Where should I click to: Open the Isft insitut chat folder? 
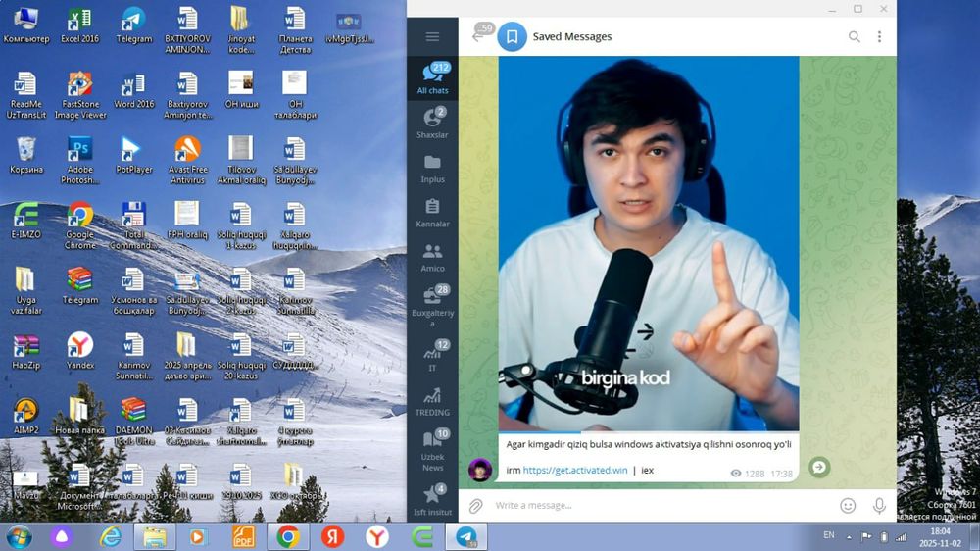[x=432, y=499]
